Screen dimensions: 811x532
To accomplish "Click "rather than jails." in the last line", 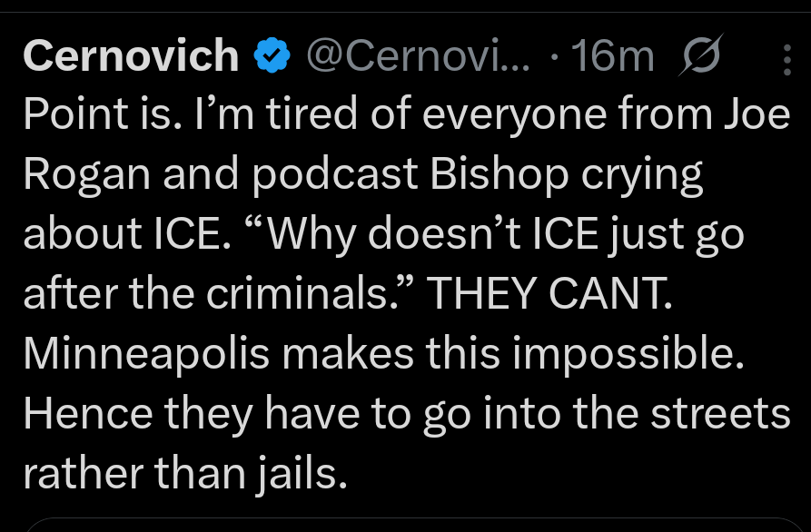I will click(184, 472).
